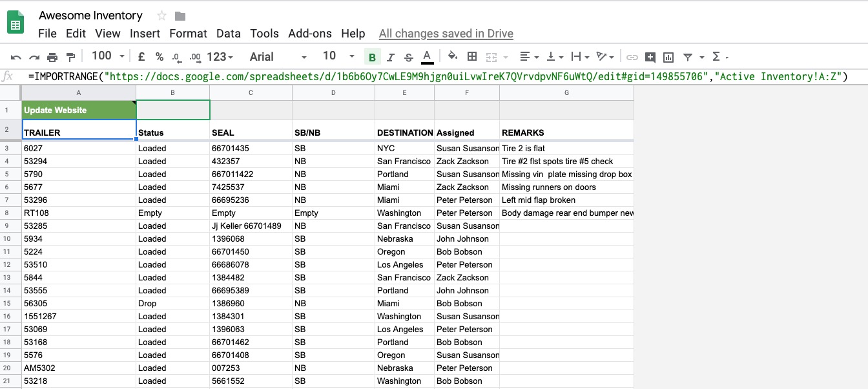Expand filter views dropdown arrow
This screenshot has height=389, width=868.
tap(701, 57)
